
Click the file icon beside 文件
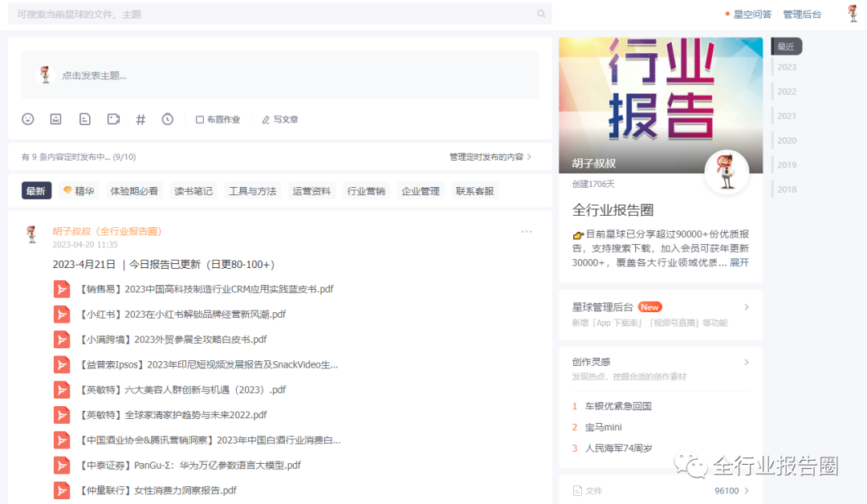point(577,490)
